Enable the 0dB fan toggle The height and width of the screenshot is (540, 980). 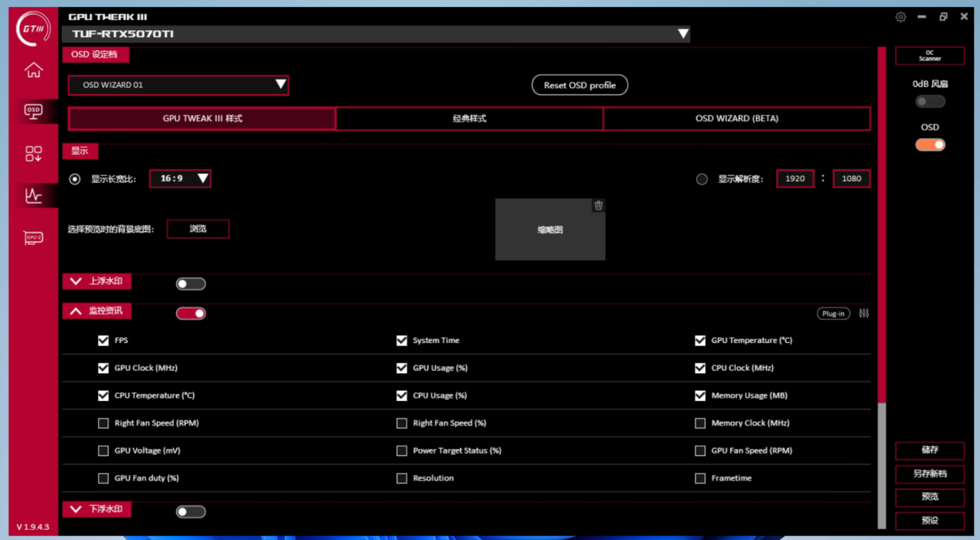coord(930,101)
